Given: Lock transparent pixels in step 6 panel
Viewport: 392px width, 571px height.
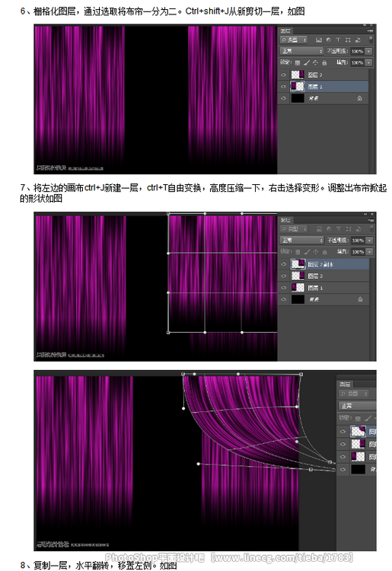Looking at the screenshot, I should pos(298,62).
